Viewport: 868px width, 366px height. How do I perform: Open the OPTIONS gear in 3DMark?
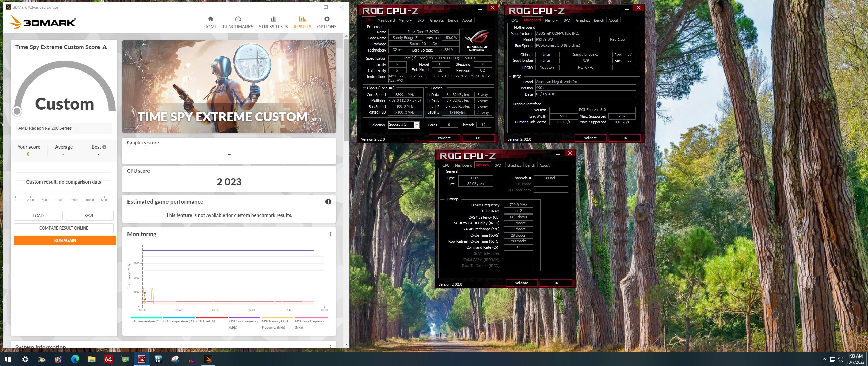pyautogui.click(x=327, y=23)
